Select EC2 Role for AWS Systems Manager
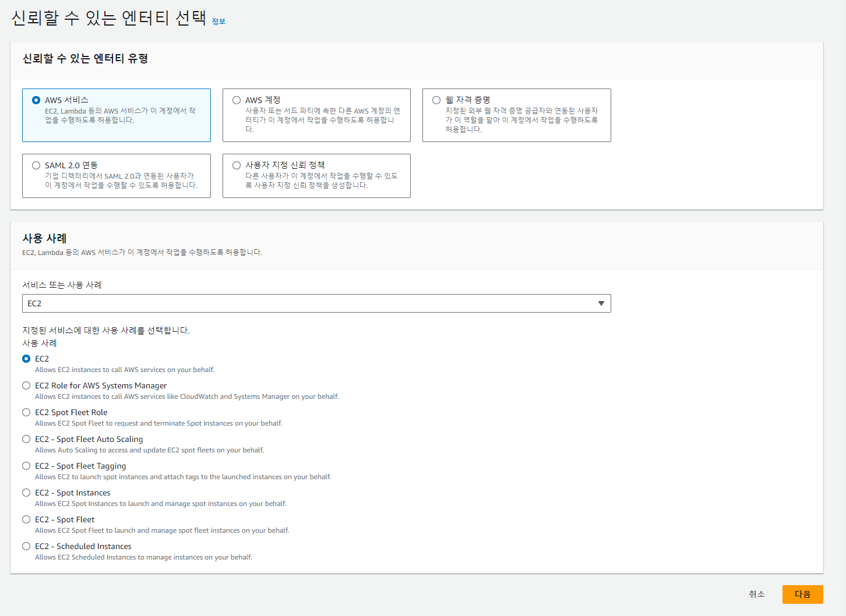 tap(26, 385)
